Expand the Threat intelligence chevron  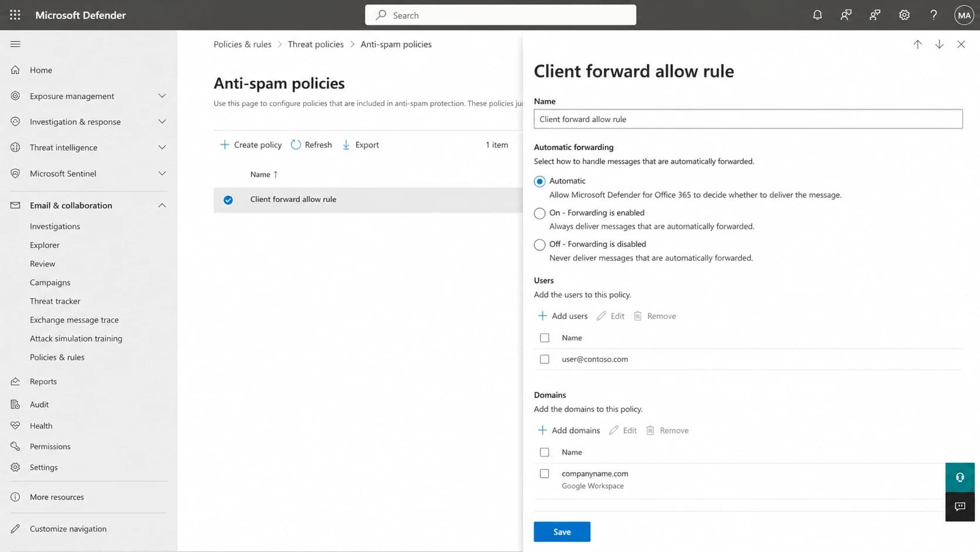coord(162,147)
